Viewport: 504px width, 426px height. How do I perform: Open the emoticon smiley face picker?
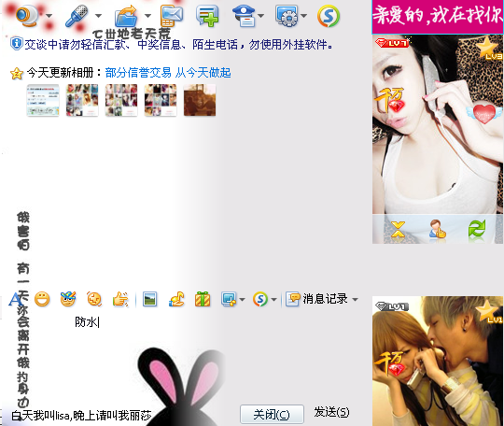click(x=42, y=299)
